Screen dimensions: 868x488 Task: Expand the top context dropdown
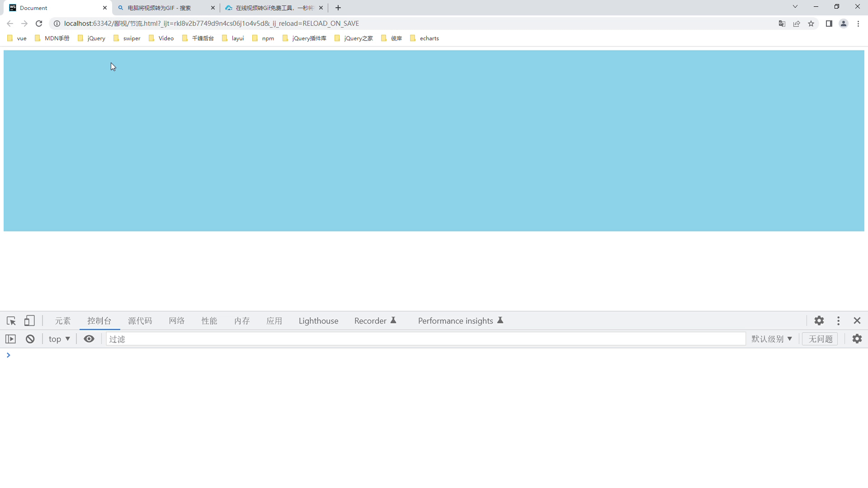pyautogui.click(x=59, y=339)
